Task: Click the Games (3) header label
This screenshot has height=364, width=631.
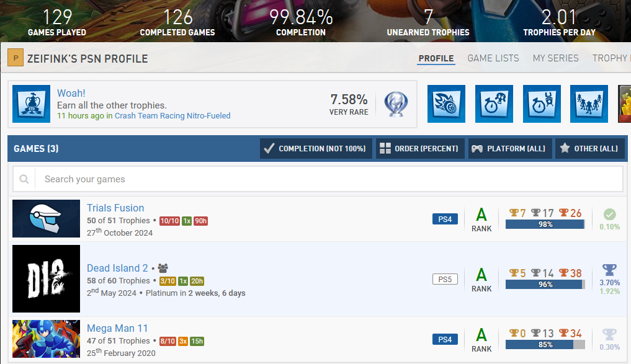Action: (x=36, y=148)
